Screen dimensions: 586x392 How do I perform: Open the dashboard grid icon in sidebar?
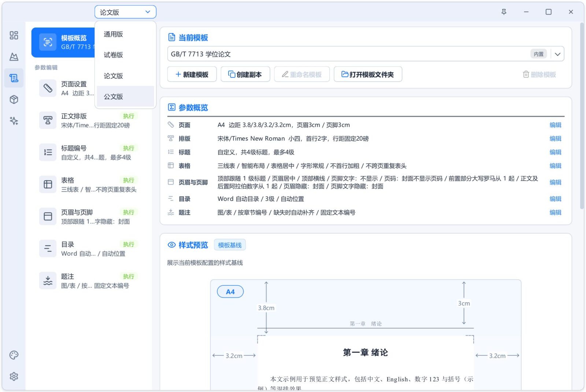click(14, 35)
